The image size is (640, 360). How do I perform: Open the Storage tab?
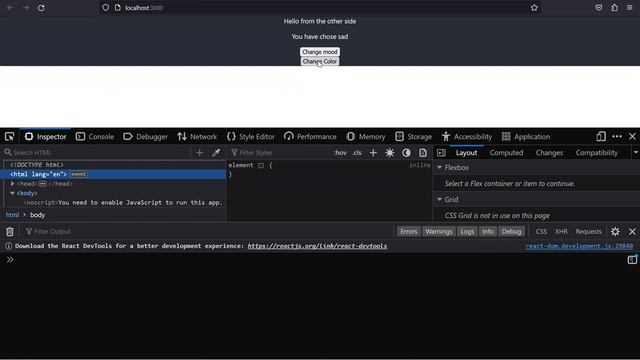(x=413, y=137)
